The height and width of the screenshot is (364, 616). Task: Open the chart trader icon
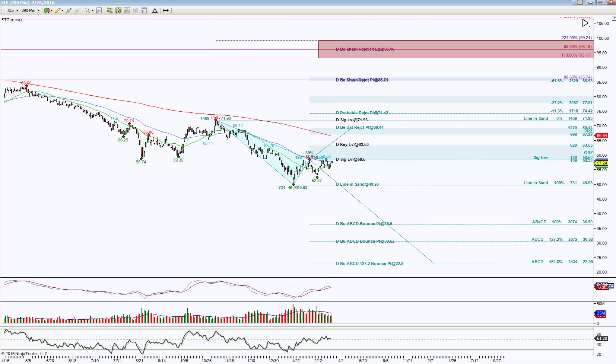click(x=109, y=10)
